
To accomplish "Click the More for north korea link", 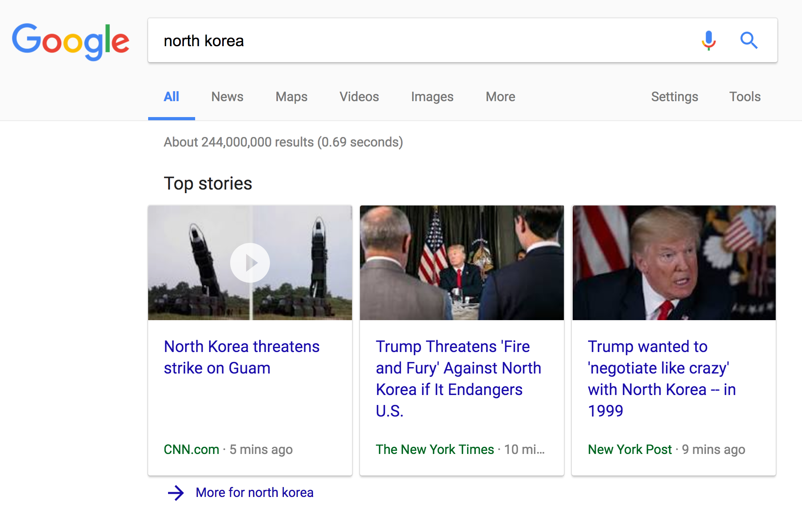I will tap(254, 493).
